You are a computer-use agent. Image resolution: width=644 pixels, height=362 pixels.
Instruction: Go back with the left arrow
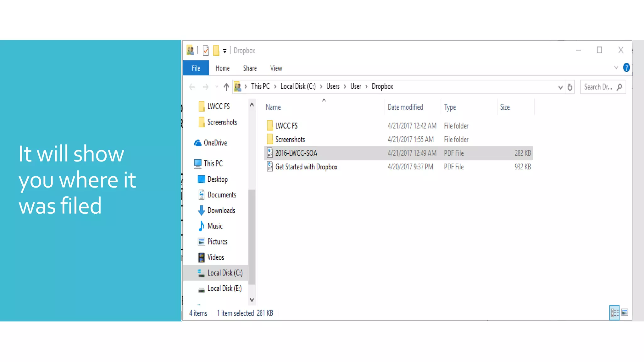[192, 87]
